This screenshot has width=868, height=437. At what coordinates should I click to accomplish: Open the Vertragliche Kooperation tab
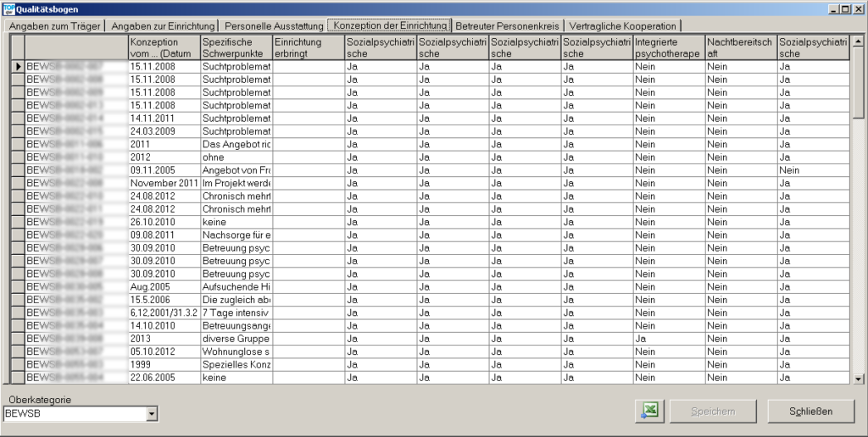point(623,26)
